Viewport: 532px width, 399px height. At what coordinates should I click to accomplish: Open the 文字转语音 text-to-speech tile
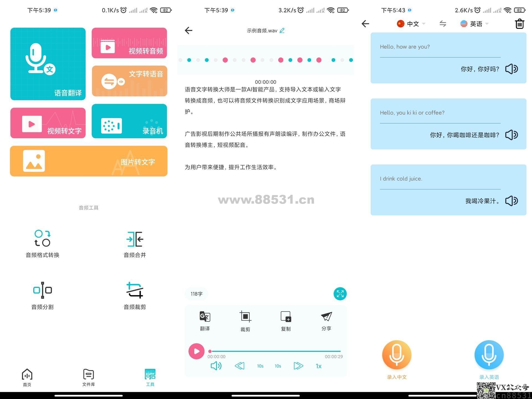pyautogui.click(x=129, y=81)
